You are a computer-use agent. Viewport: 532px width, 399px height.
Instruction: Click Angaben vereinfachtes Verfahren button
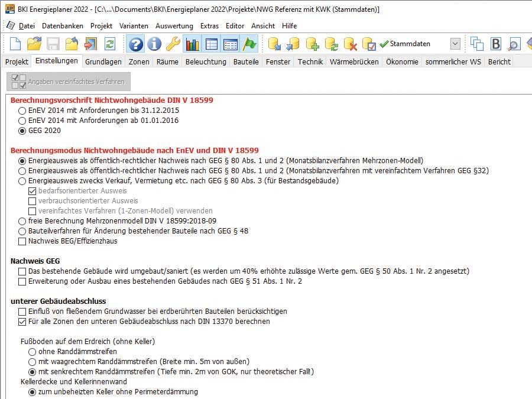click(69, 82)
